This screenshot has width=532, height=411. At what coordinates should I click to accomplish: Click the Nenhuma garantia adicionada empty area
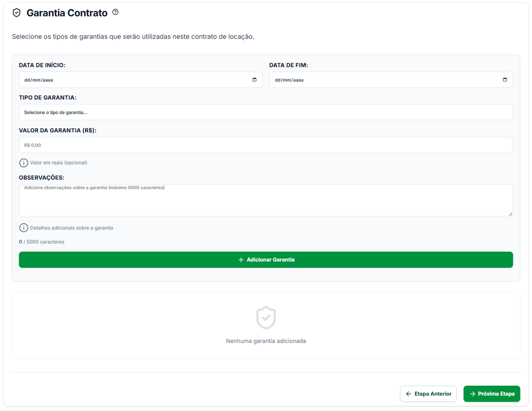click(x=265, y=325)
